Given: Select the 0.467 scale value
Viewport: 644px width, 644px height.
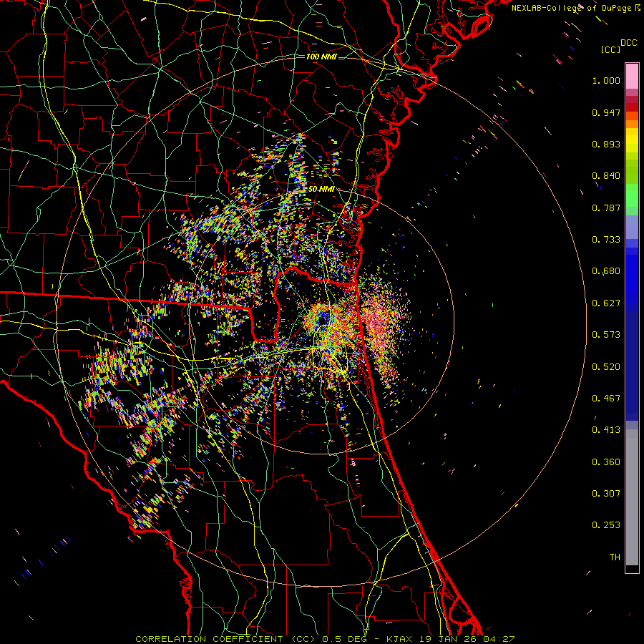Looking at the screenshot, I should [606, 399].
